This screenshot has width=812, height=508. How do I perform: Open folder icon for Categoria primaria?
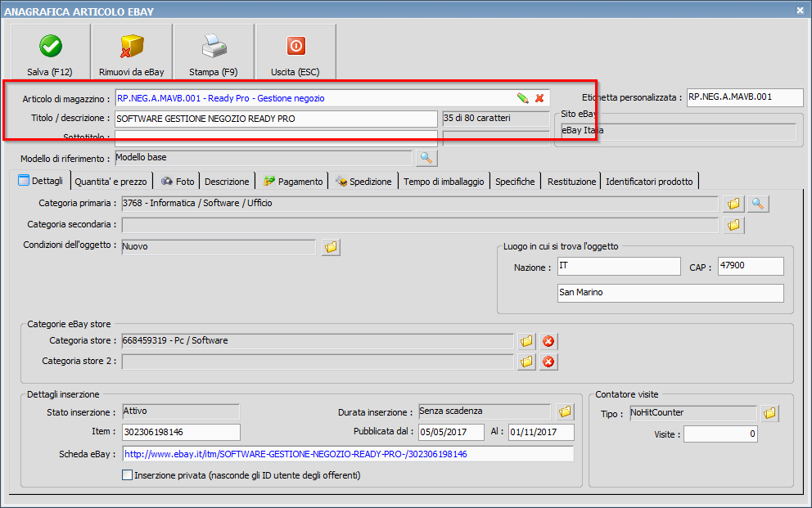point(733,204)
